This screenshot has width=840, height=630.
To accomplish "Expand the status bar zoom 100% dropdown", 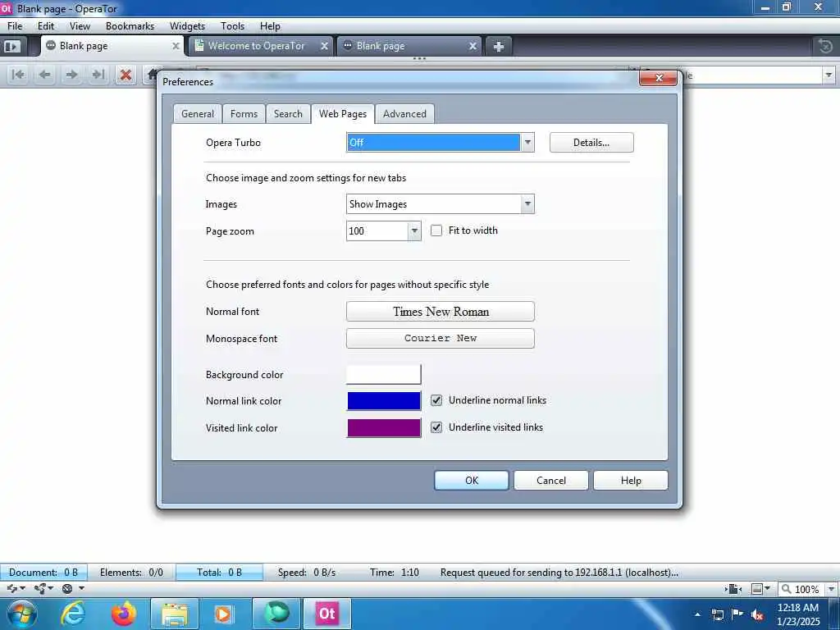I will (831, 589).
